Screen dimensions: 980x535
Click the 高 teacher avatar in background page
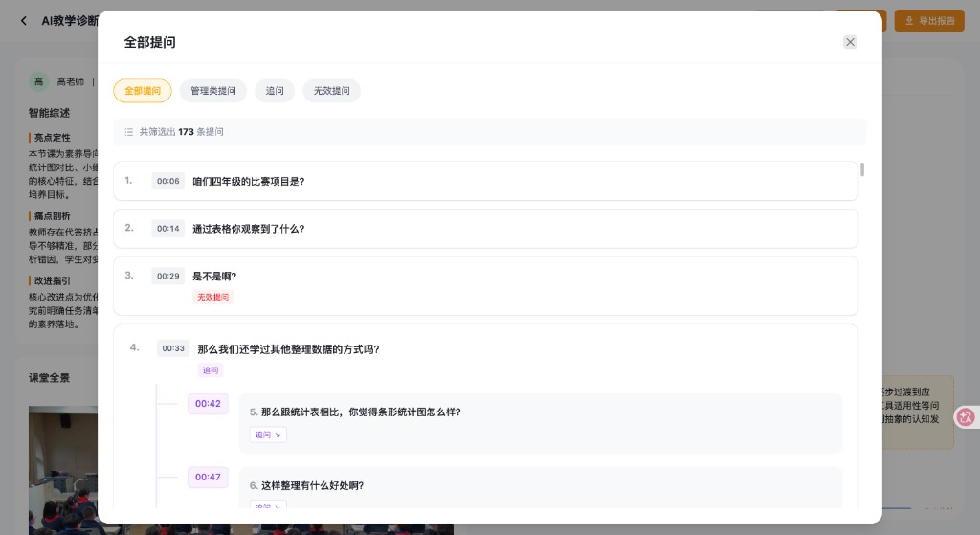tap(38, 81)
